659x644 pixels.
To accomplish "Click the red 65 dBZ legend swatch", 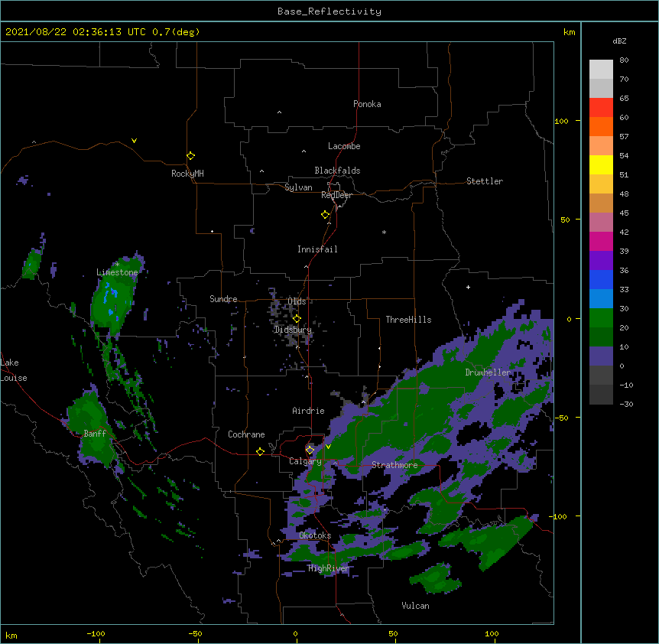I will pos(601,107).
